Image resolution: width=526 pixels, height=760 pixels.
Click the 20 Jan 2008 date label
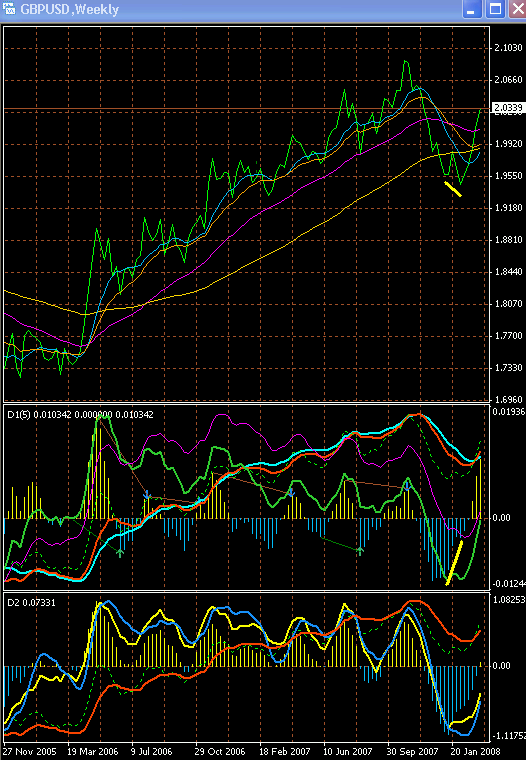474,751
